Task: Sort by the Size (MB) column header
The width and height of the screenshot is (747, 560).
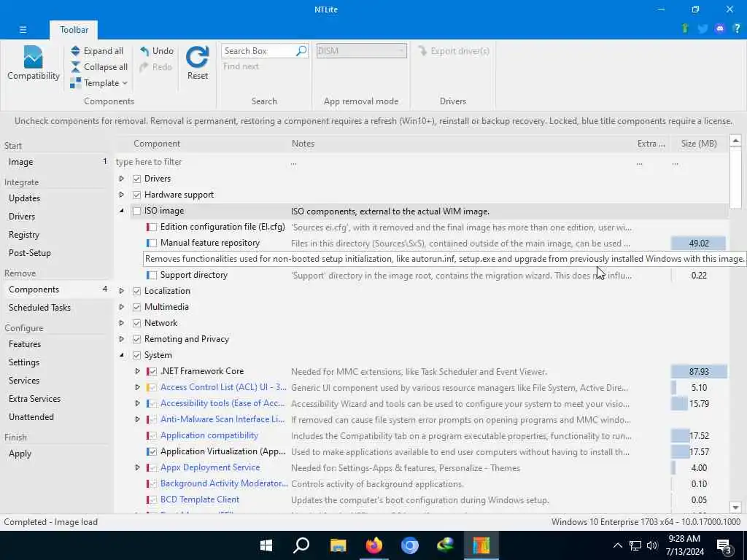Action: (698, 144)
